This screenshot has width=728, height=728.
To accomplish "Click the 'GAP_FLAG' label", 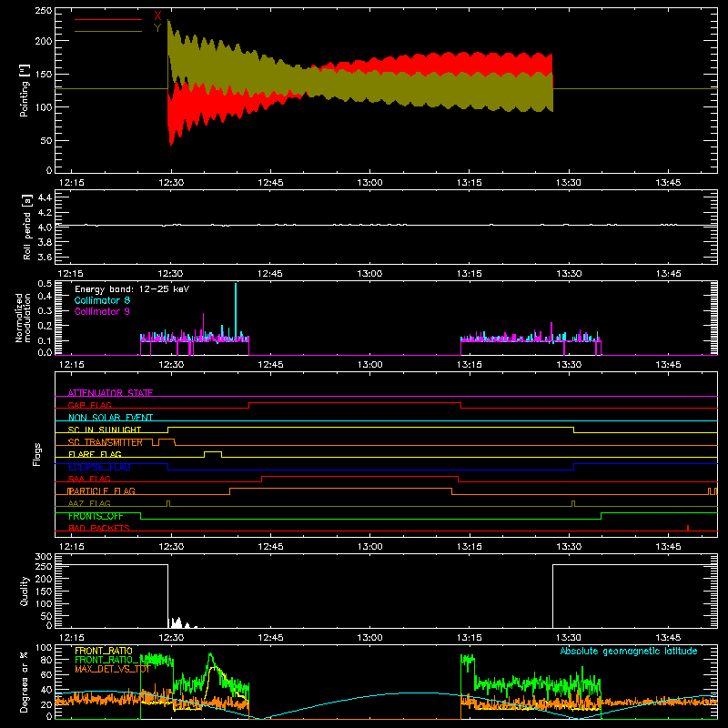I will tap(89, 405).
